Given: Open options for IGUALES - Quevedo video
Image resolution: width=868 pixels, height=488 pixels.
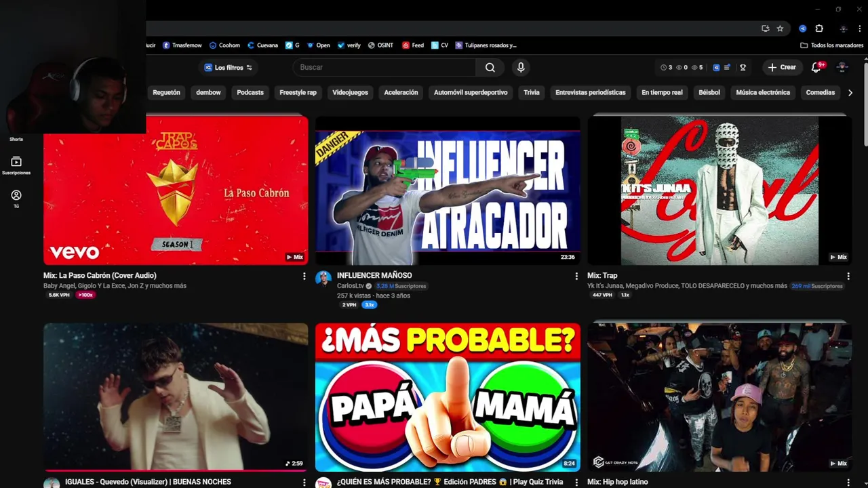Looking at the screenshot, I should [304, 482].
